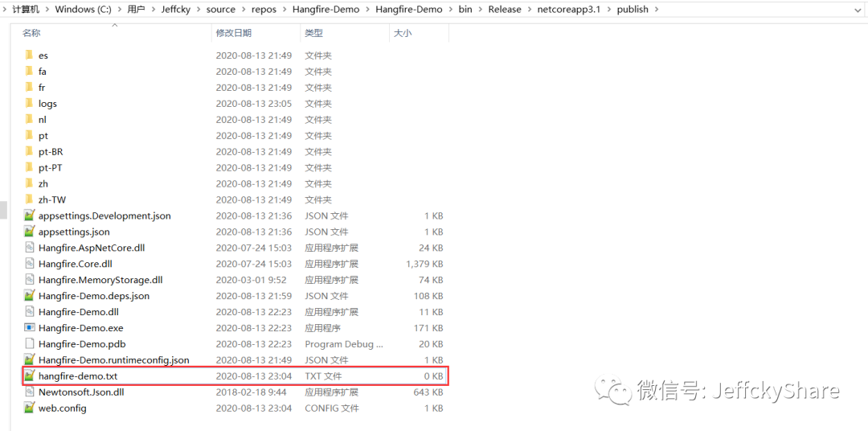Click the TXT 文件 type entry
The height and width of the screenshot is (431, 868).
[323, 376]
